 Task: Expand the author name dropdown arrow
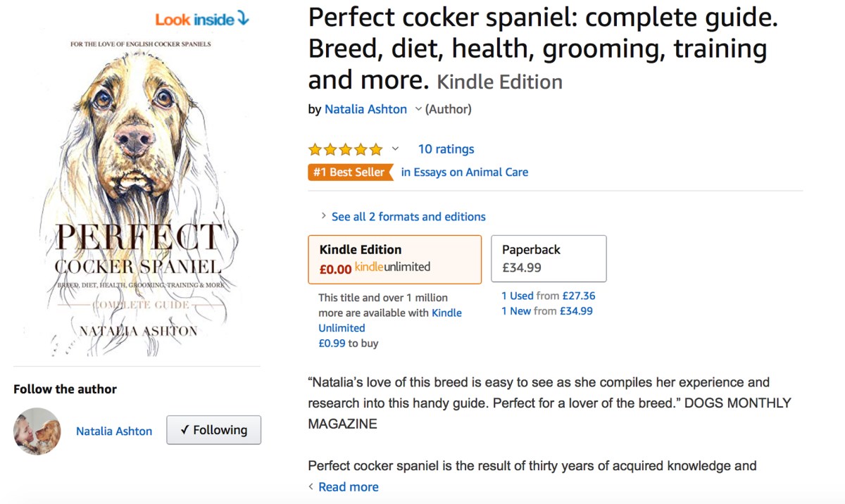tap(418, 109)
